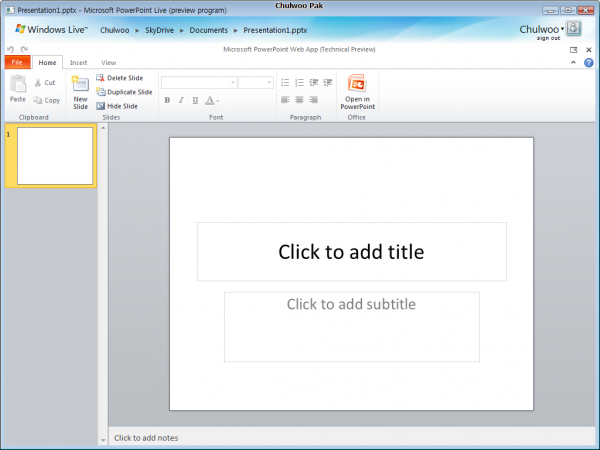Open the Chulwoo account dropdown
600x450 pixels.
pyautogui.click(x=541, y=29)
